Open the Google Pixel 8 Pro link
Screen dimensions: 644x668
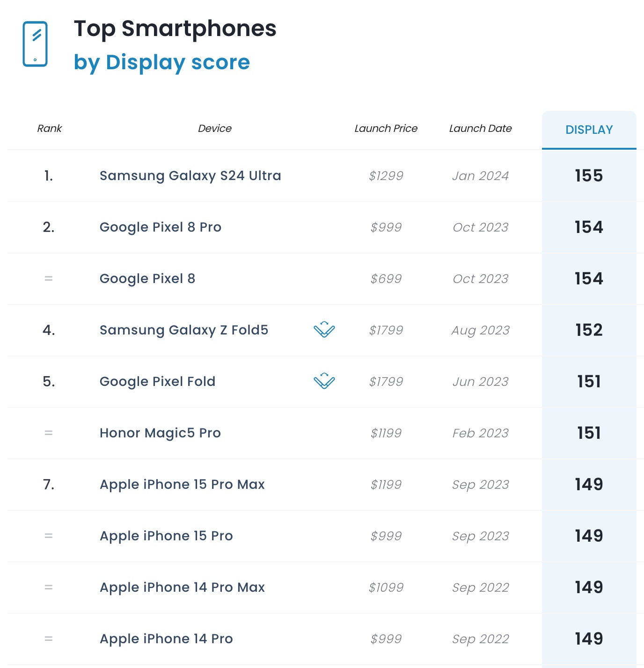point(160,227)
